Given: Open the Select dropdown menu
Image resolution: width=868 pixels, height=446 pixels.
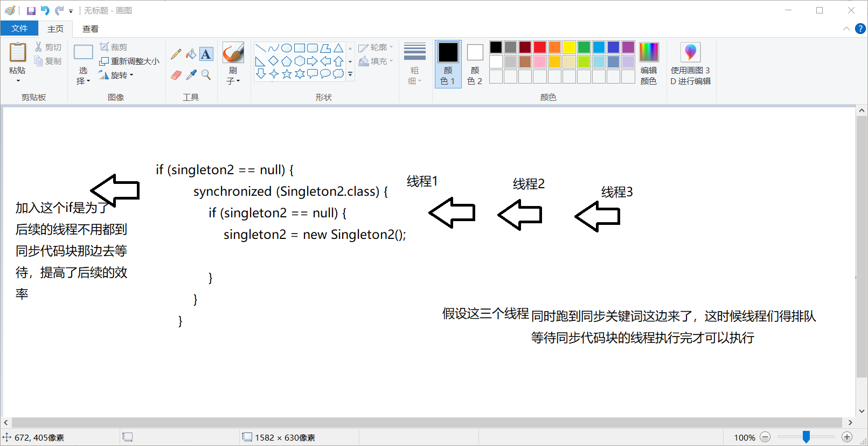Looking at the screenshot, I should point(83,76).
